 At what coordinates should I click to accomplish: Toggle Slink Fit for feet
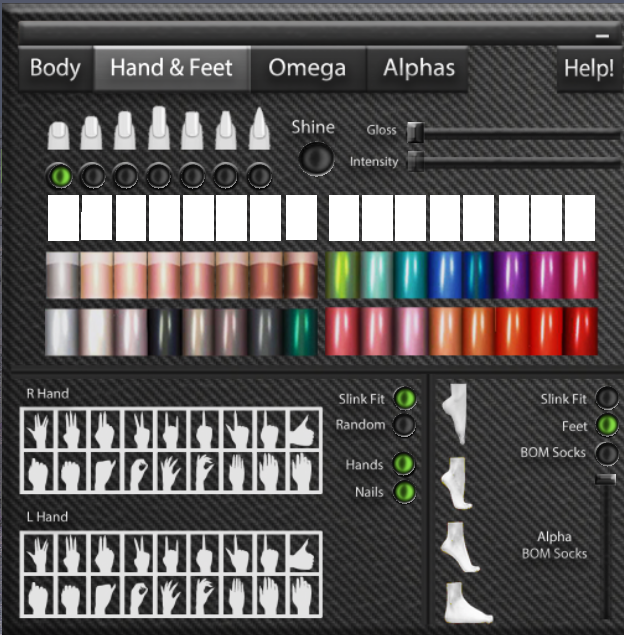[607, 398]
